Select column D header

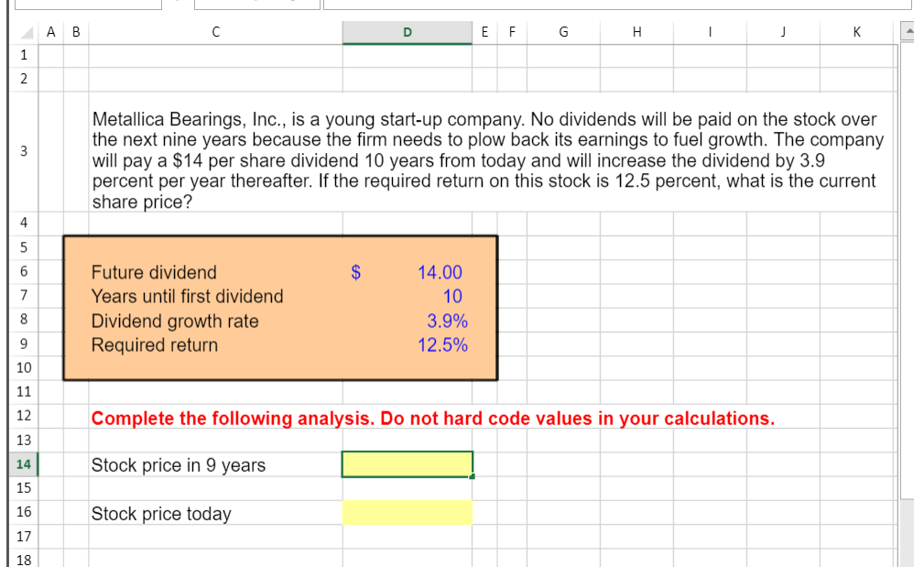407,31
